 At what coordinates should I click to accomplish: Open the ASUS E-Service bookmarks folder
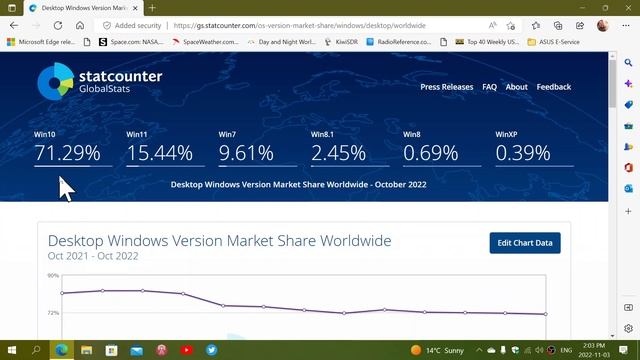pos(553,42)
